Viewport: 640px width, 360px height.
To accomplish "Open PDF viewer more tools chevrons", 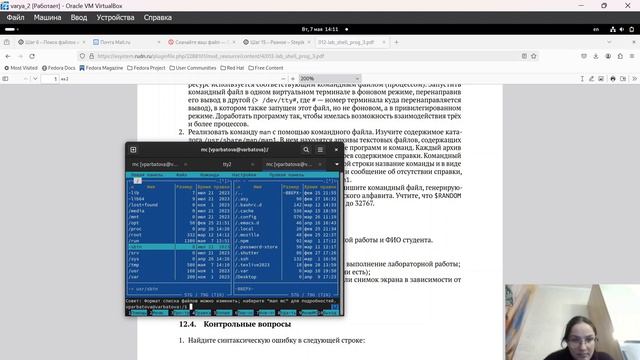I will (634, 78).
